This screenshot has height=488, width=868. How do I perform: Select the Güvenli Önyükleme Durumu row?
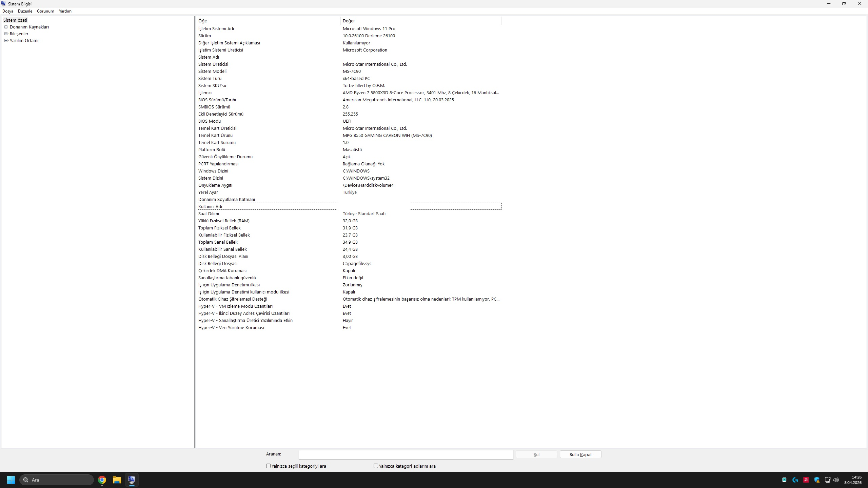click(x=350, y=157)
